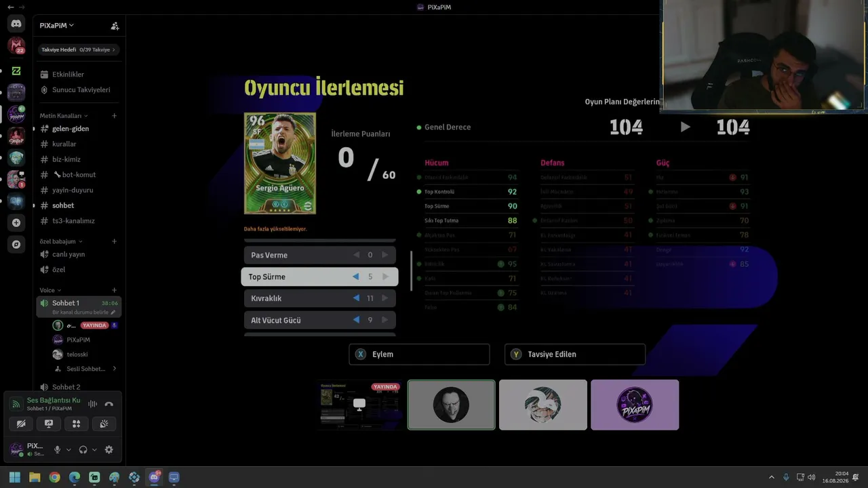This screenshot has width=868, height=488.
Task: Open File Explorer from the taskbar
Action: click(35, 477)
